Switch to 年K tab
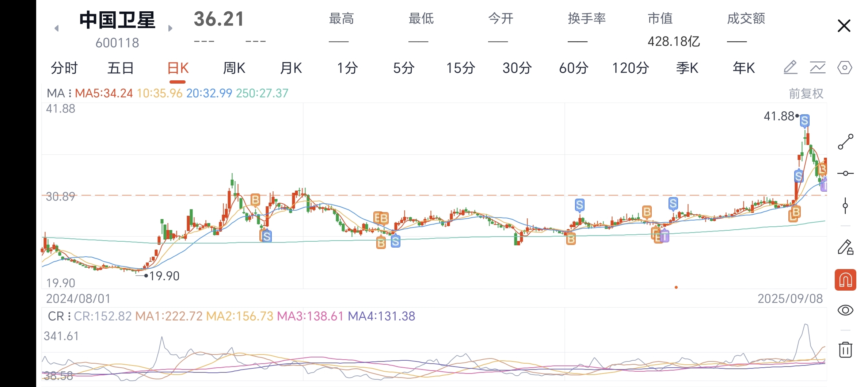 [x=744, y=68]
